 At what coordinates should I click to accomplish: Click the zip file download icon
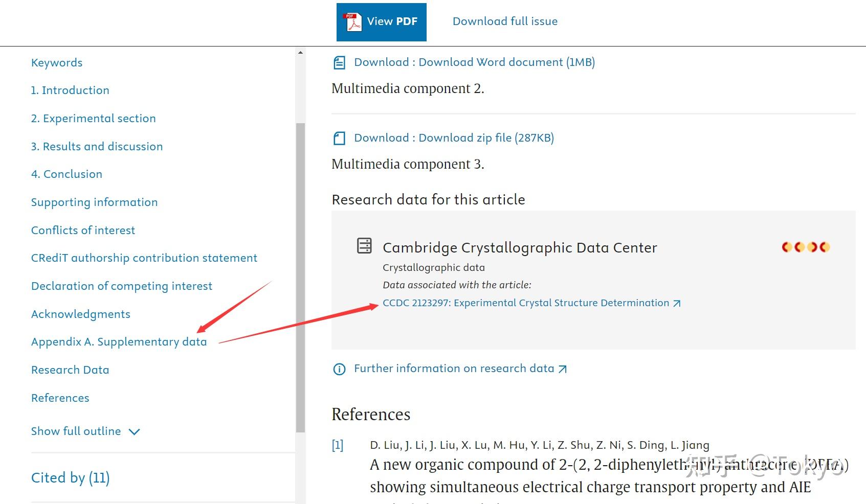coord(339,139)
